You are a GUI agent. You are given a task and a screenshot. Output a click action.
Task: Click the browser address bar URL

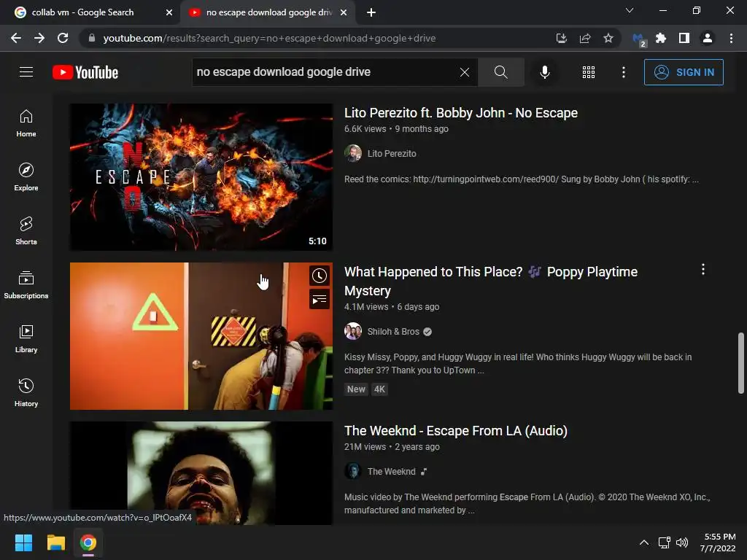coord(269,38)
